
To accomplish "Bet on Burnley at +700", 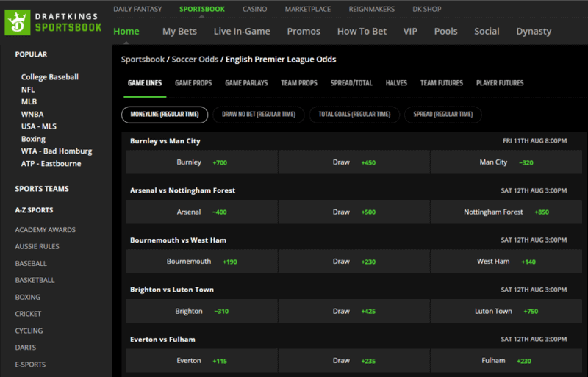I will pos(201,162).
